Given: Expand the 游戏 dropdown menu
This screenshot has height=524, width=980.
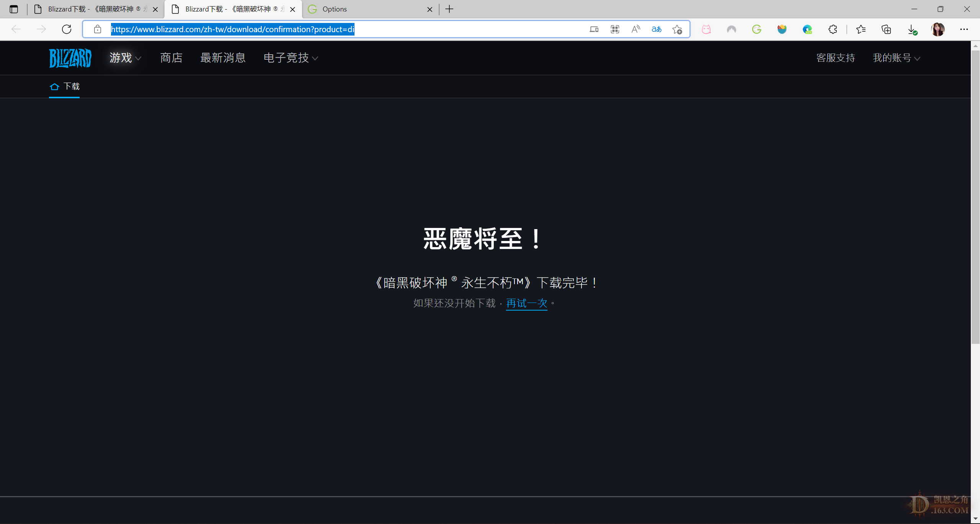Looking at the screenshot, I should pos(124,58).
